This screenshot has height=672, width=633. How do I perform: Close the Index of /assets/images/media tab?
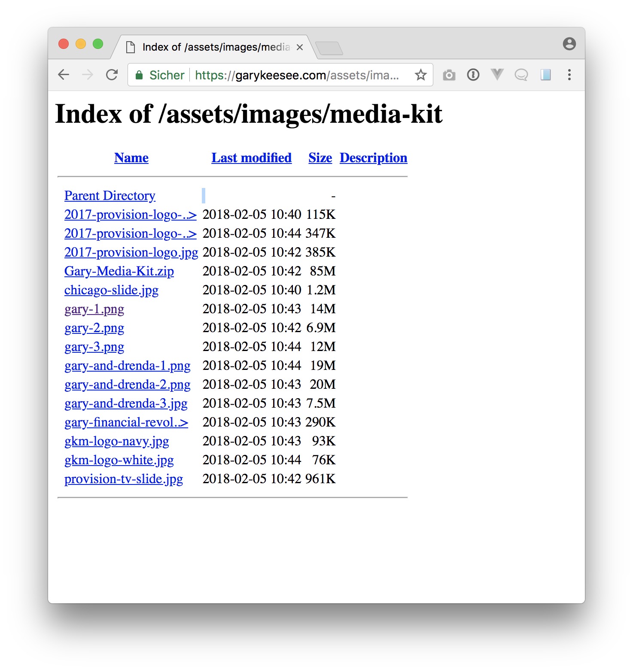(x=300, y=47)
